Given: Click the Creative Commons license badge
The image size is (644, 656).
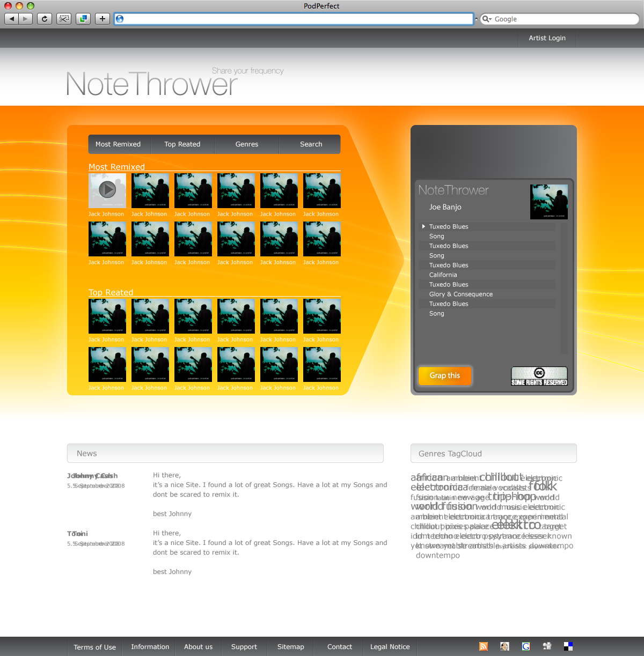Looking at the screenshot, I should point(539,376).
